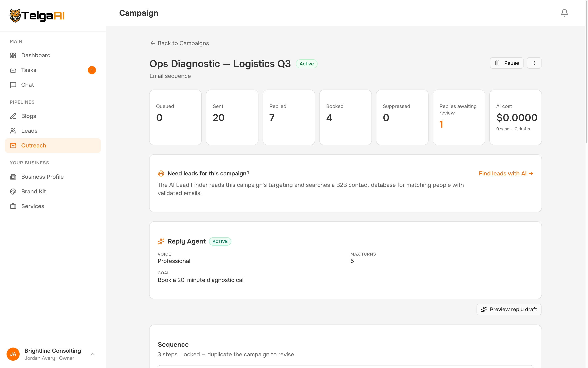Click the Tasks inbox icon
The width and height of the screenshot is (588, 368).
[x=13, y=70]
